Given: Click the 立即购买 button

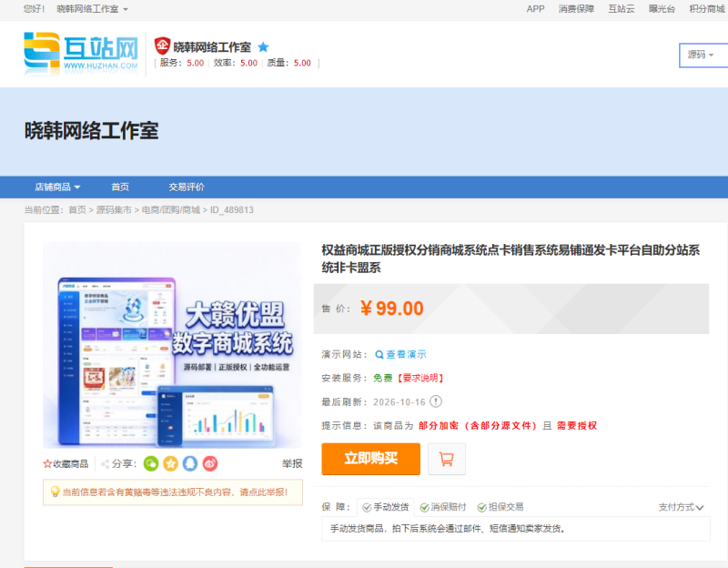Looking at the screenshot, I should coord(370,459).
